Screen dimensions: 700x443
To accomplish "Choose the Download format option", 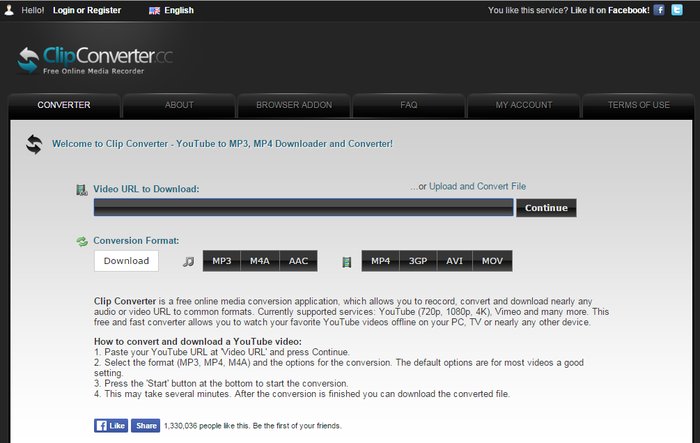I will [126, 261].
